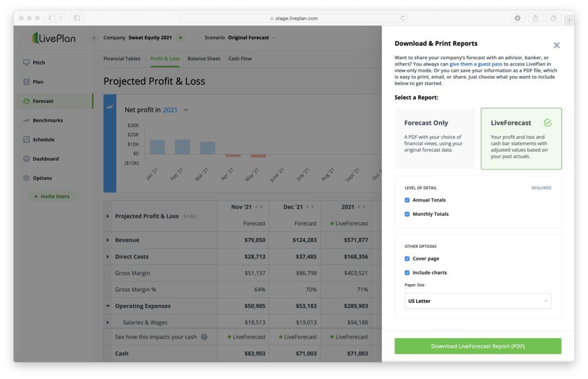Disable the Include charts option
The width and height of the screenshot is (588, 379).
coord(407,273)
